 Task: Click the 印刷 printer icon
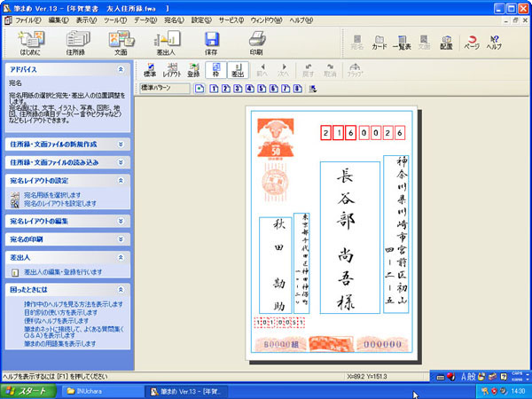click(255, 43)
